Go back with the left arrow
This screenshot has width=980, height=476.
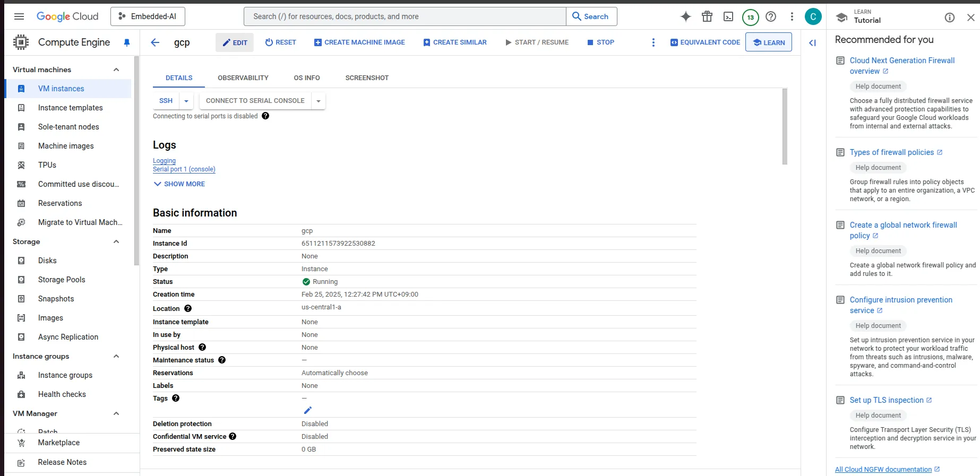pos(155,42)
